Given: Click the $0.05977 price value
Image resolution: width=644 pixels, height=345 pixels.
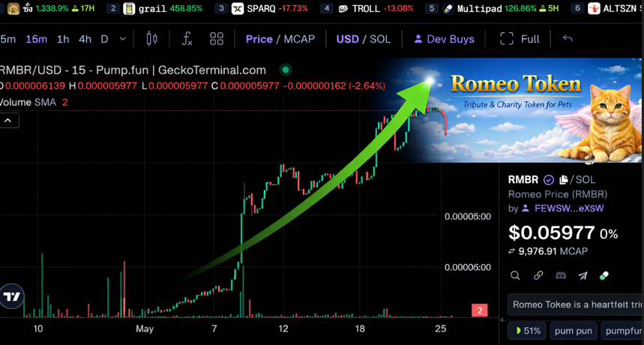Looking at the screenshot, I should 551,232.
